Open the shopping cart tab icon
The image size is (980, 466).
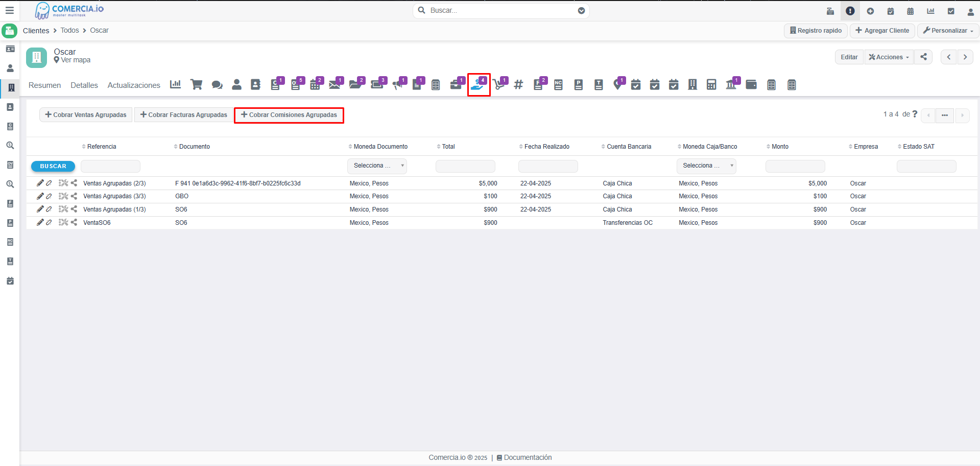click(196, 84)
